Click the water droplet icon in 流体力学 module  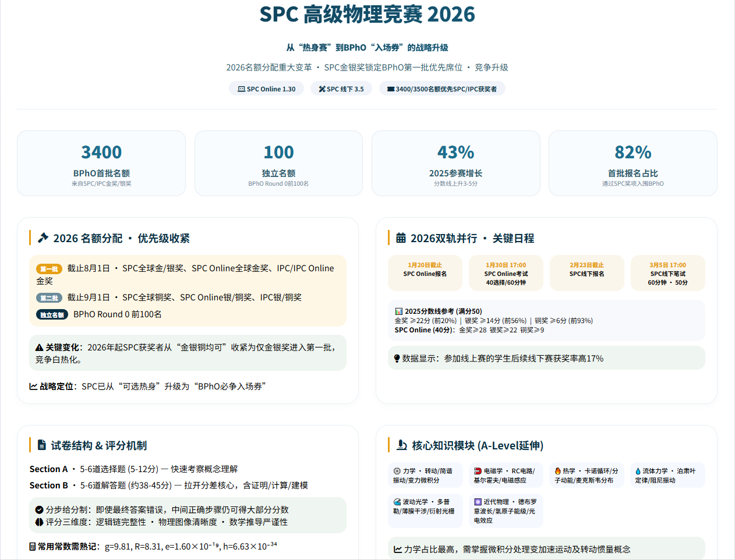pyautogui.click(x=638, y=471)
